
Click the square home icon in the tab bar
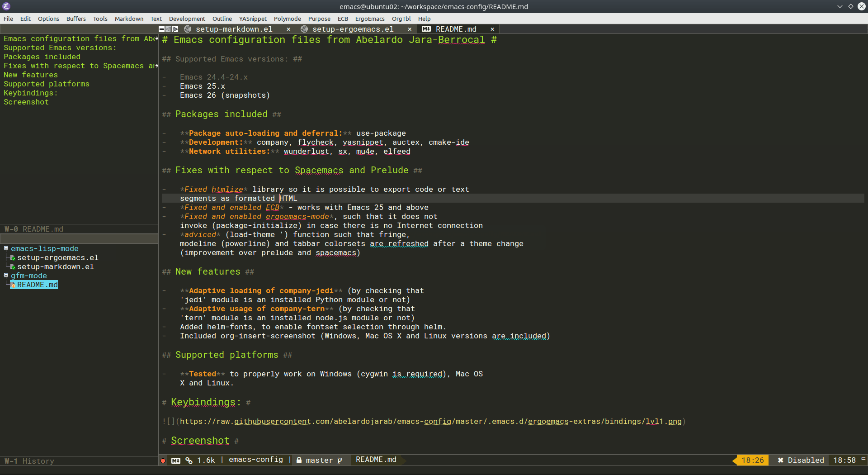tap(161, 28)
